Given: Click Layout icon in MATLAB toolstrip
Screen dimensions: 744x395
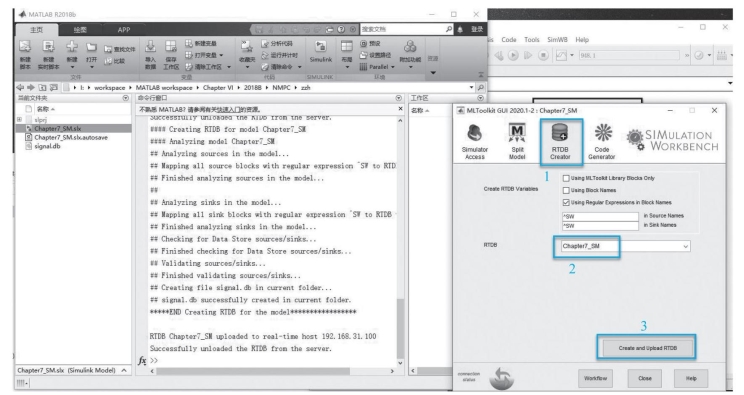Looking at the screenshot, I should pos(347,47).
